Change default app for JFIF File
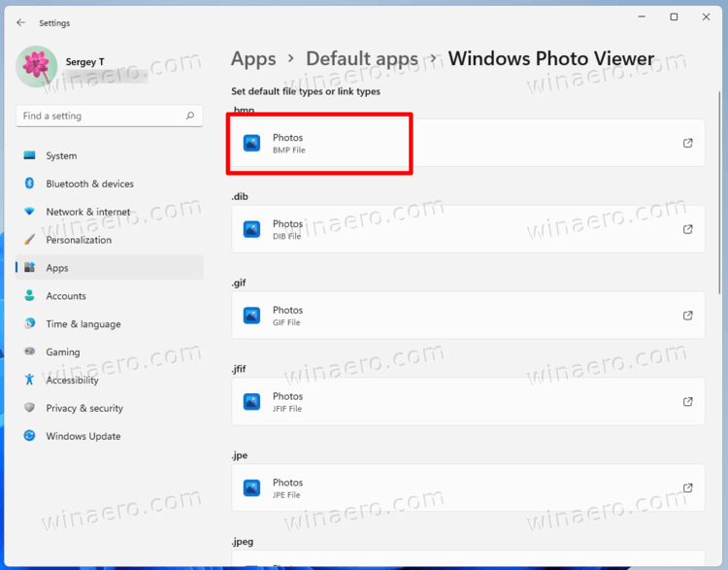 468,402
